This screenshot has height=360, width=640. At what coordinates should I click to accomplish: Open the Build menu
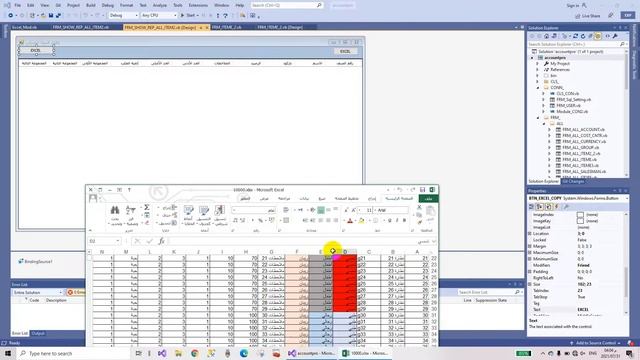(91, 5)
